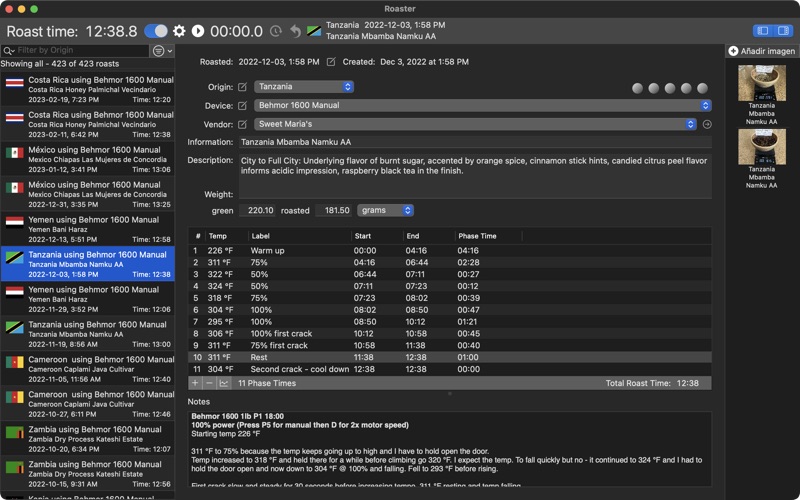800x500 pixels.
Task: Click Añadir imagen button
Action: (x=762, y=51)
